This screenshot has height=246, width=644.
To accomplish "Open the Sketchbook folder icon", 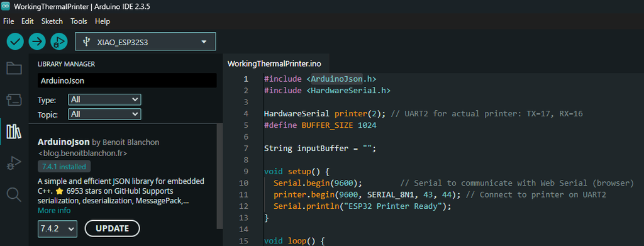I will [x=14, y=69].
